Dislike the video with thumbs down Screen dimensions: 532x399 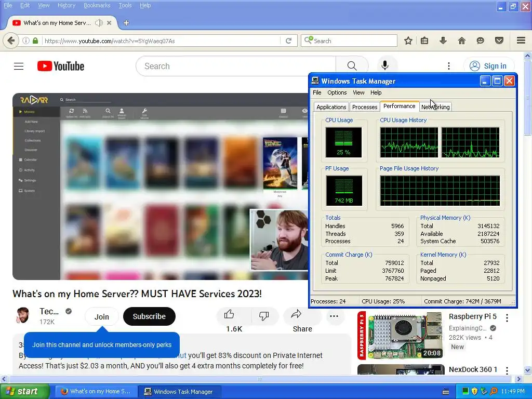tap(263, 316)
